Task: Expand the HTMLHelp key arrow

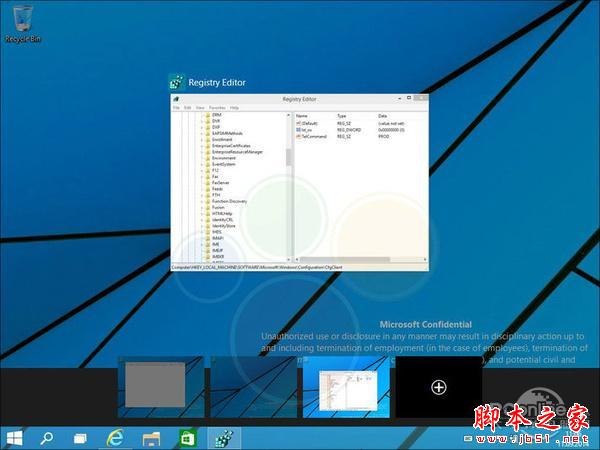Action: [202, 214]
